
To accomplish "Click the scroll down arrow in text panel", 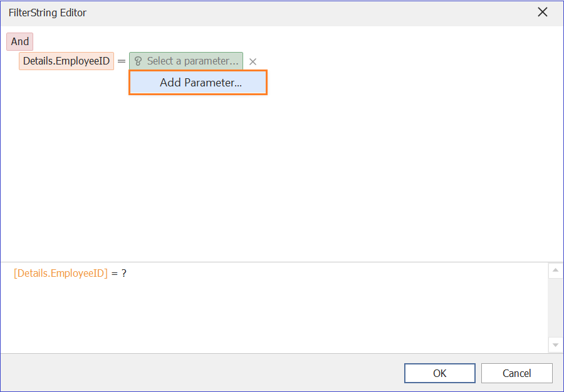I will coord(555,345).
